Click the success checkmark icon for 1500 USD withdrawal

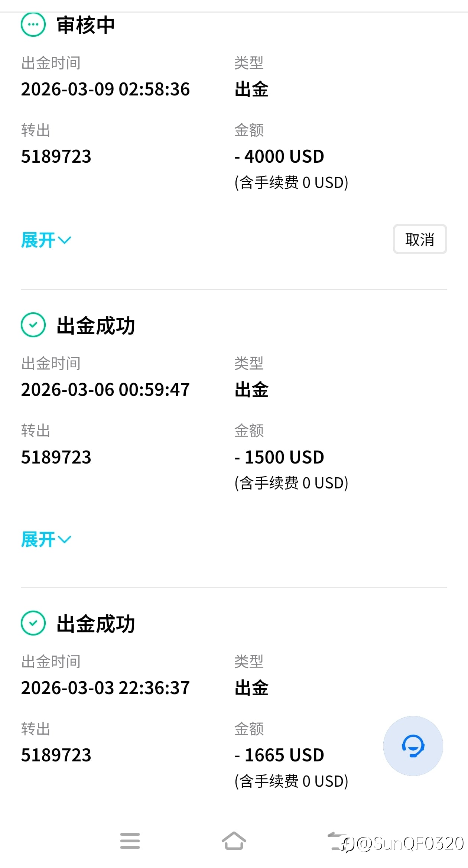pos(33,325)
